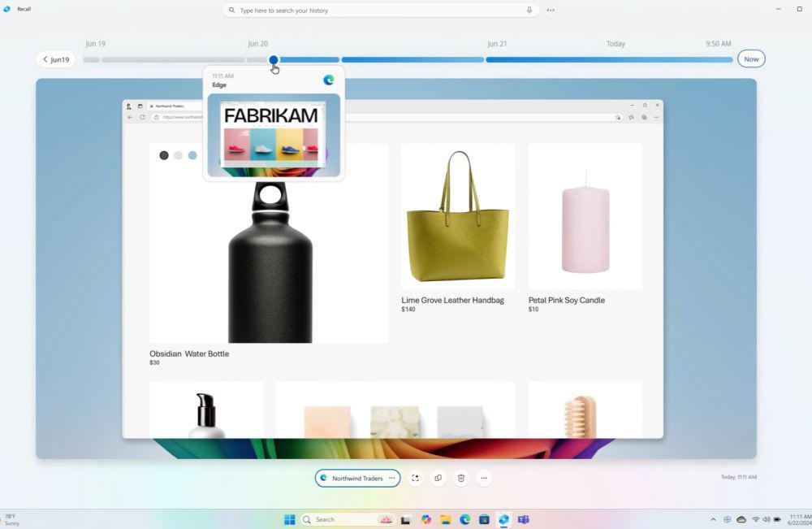Click the Lime Grove Leather Handbag title
Screen dimensions: 812x529
(x=452, y=300)
